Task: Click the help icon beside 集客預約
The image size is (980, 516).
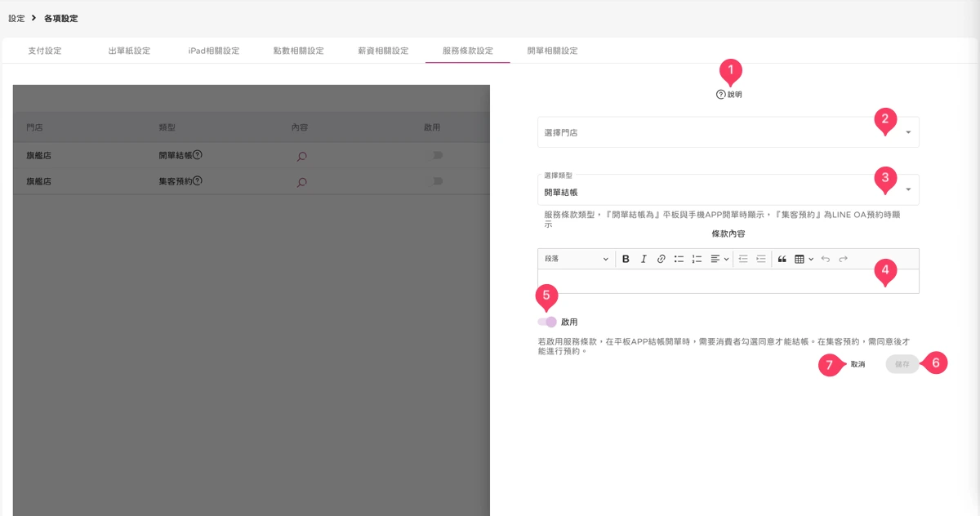Action: [198, 181]
